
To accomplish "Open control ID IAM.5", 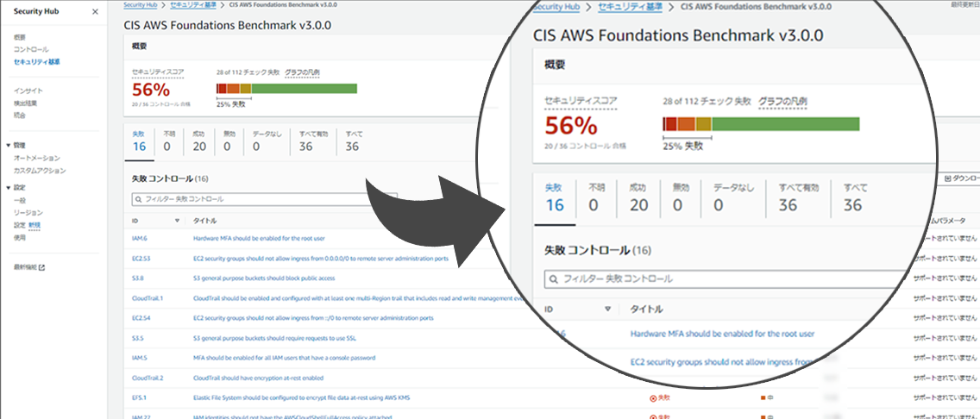I will 138,359.
